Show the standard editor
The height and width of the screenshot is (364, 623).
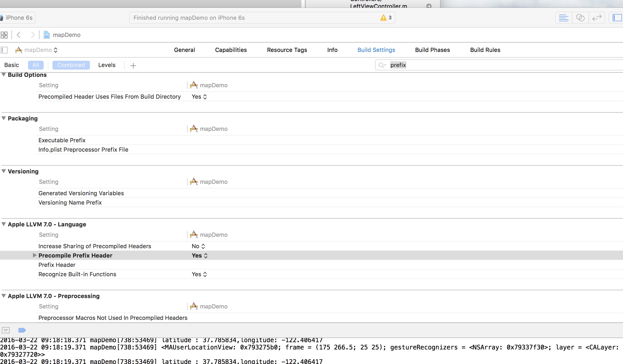[x=564, y=18]
